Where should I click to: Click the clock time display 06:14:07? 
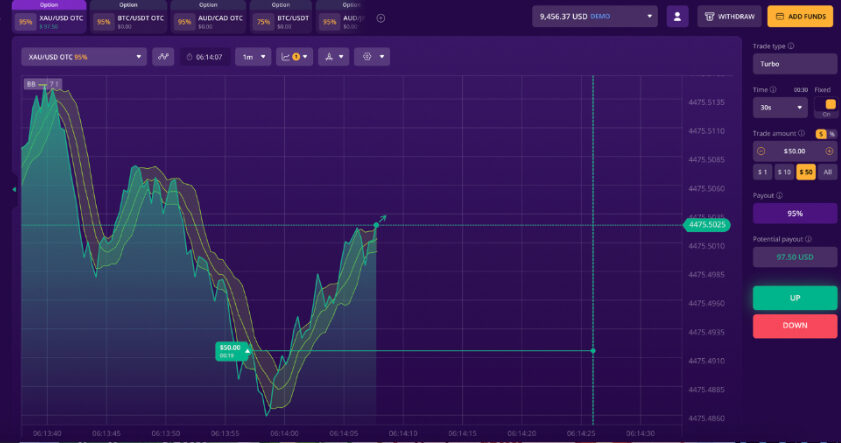(205, 57)
